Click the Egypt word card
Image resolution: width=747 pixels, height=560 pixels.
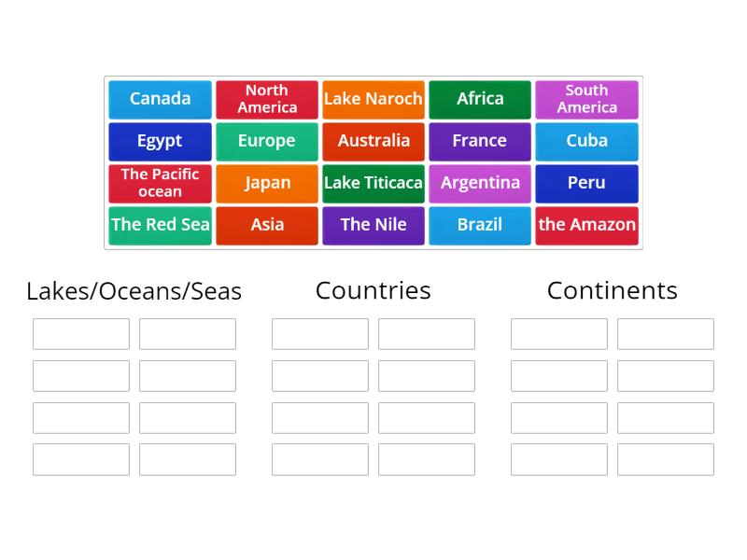(160, 141)
